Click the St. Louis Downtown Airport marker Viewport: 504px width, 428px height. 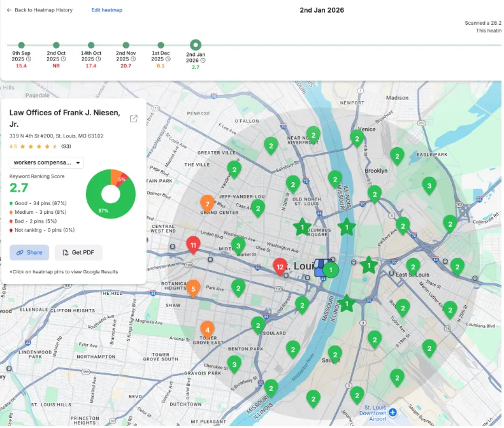(392, 411)
